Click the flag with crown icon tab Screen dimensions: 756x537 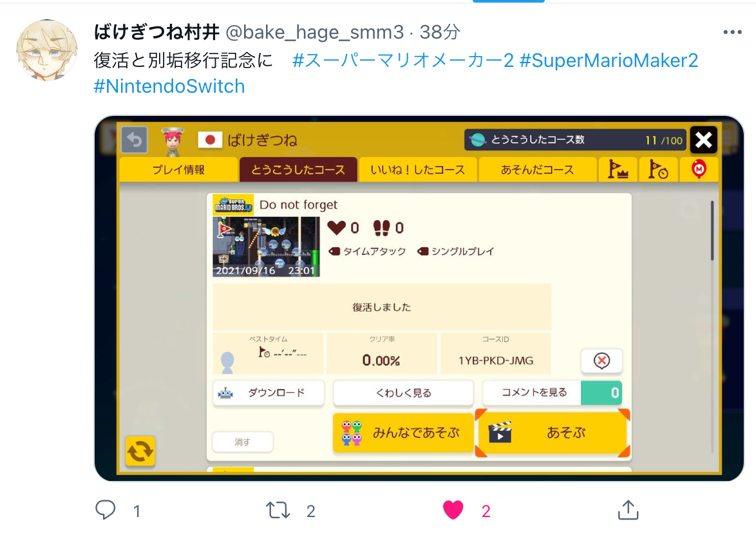click(618, 170)
